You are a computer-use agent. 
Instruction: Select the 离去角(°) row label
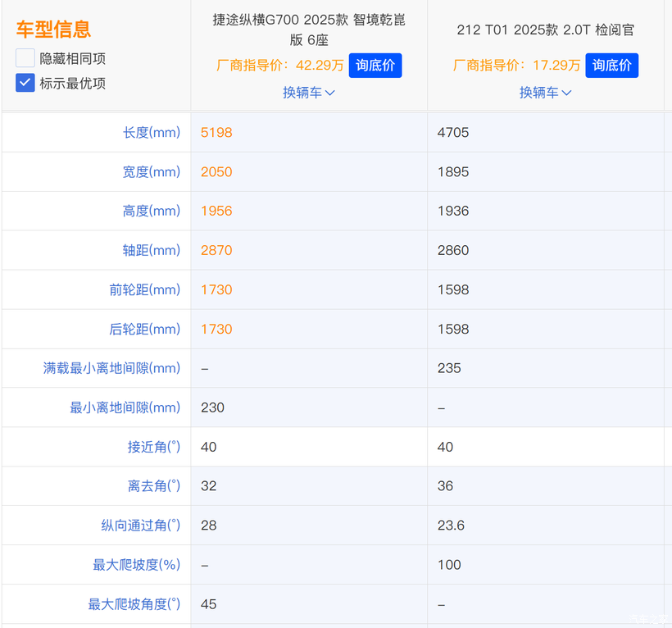coord(154,486)
